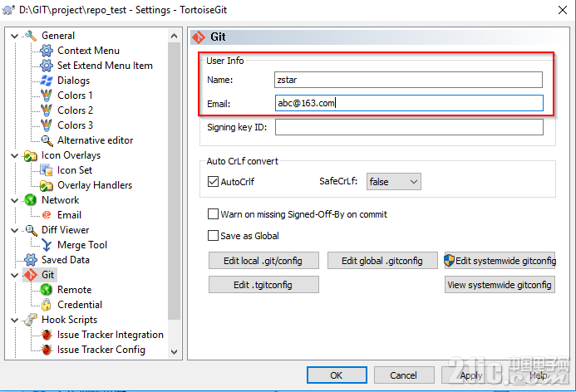Click tree scrollbar down arrow

(x=174, y=351)
